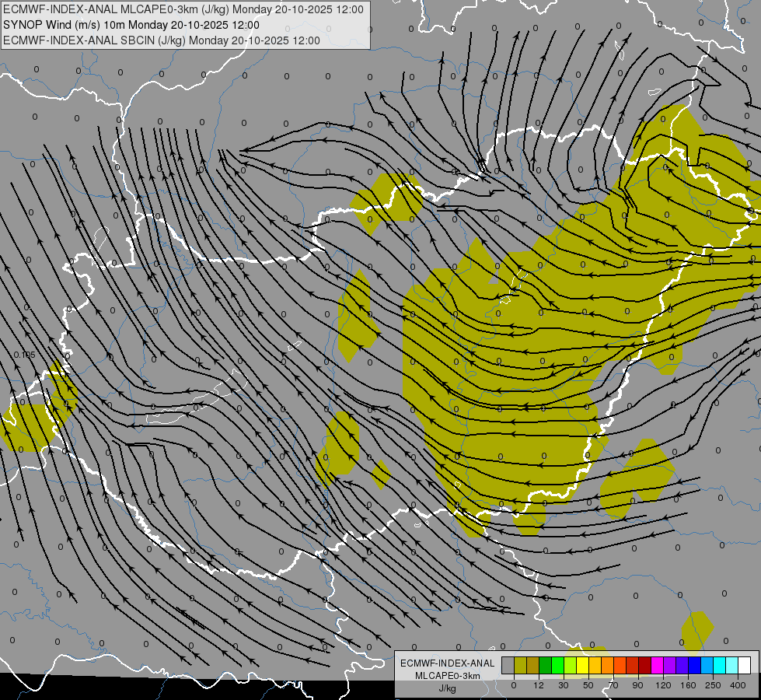This screenshot has width=761, height=700.
Task: Select the azure swatch left of 250
Action: (707, 665)
